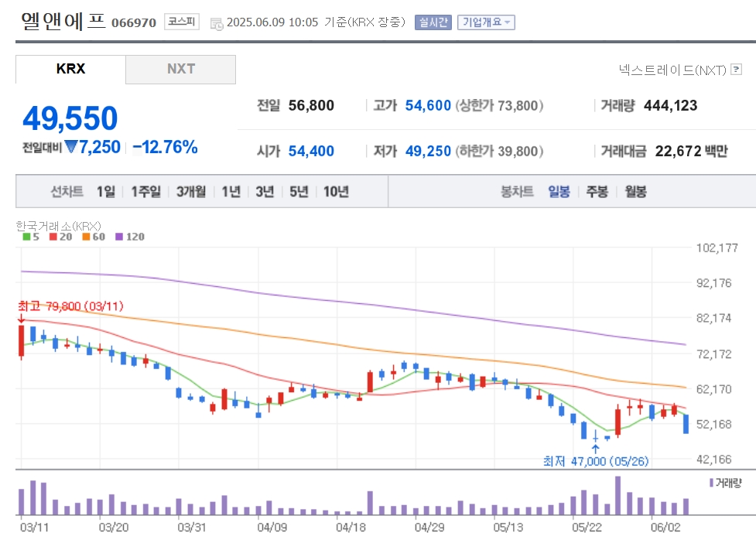Click the green 5-day moving average legend

click(32, 237)
